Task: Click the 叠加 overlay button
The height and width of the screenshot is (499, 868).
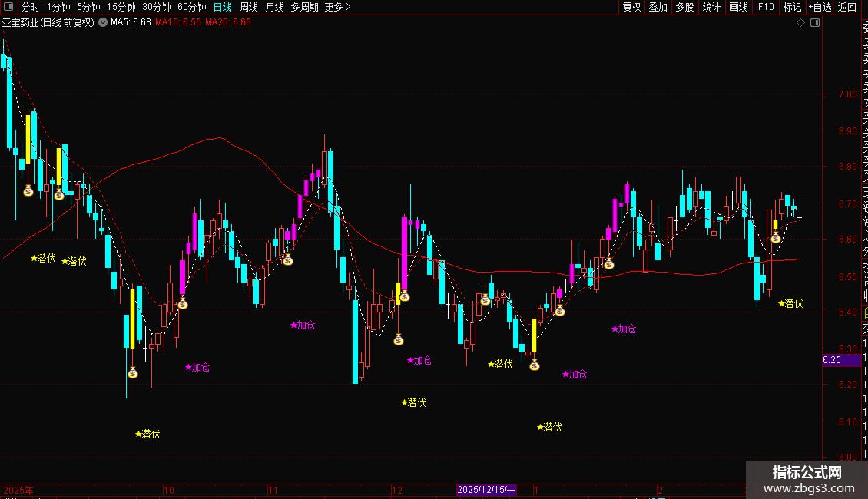Action: [x=658, y=7]
